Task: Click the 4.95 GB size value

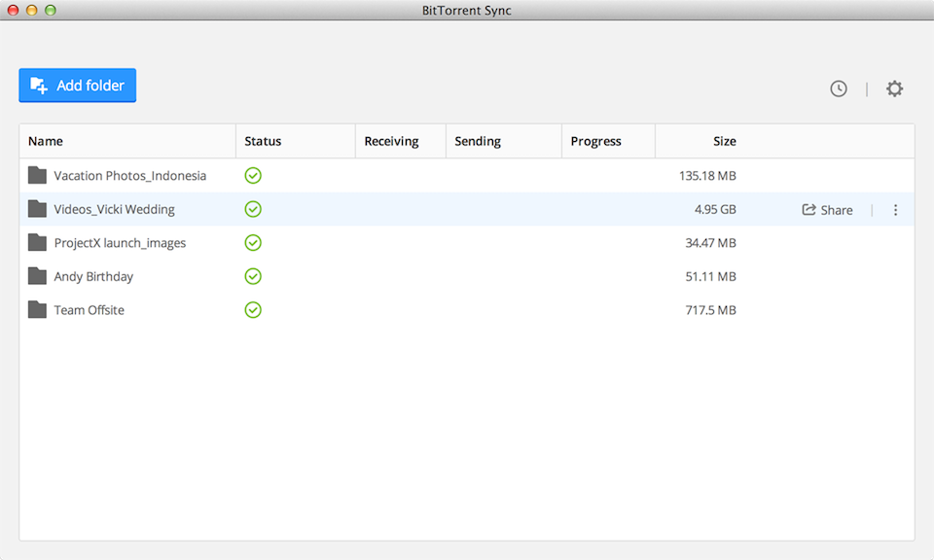Action: click(x=715, y=209)
